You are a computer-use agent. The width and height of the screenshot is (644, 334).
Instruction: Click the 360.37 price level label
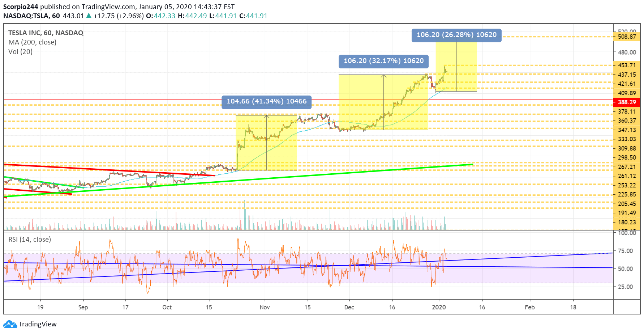tap(627, 121)
